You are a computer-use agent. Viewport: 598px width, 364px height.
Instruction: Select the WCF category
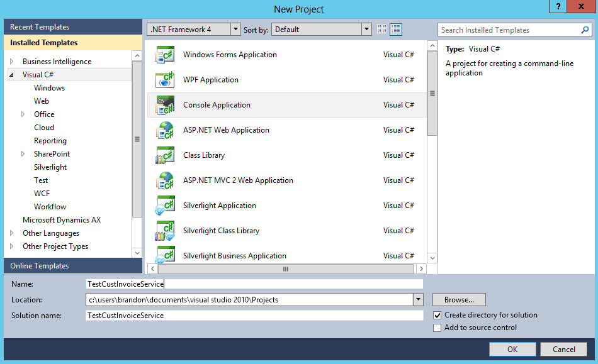coord(42,194)
